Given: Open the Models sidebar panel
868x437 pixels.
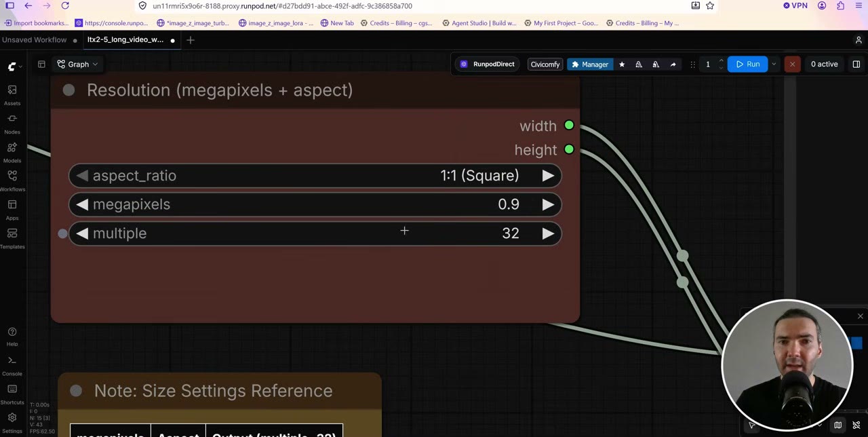Looking at the screenshot, I should coord(12,152).
